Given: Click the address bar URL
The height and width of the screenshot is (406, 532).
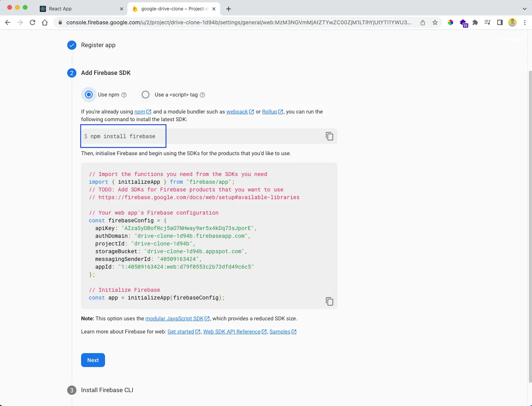Looking at the screenshot, I should pos(239,22).
